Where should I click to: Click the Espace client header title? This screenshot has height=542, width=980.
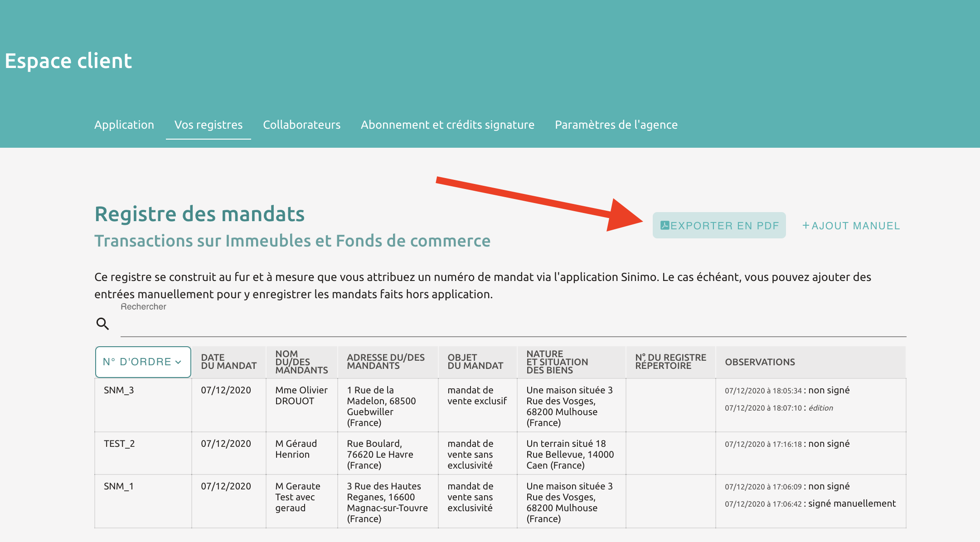pyautogui.click(x=68, y=61)
